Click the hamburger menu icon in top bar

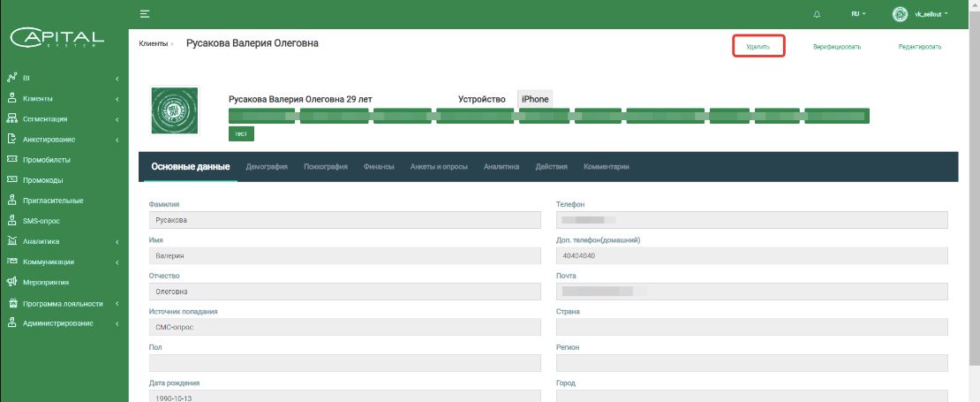145,14
